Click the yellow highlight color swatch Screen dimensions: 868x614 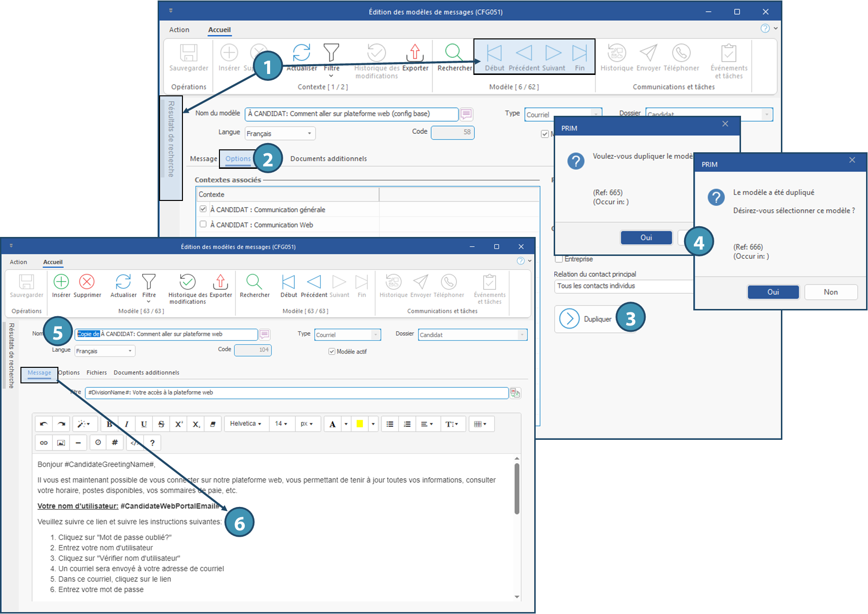(x=360, y=424)
